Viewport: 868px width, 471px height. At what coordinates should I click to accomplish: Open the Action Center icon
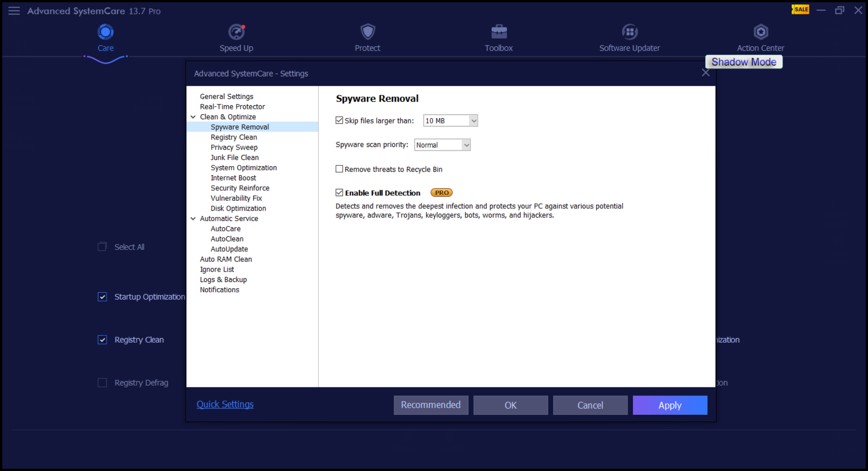point(761,32)
